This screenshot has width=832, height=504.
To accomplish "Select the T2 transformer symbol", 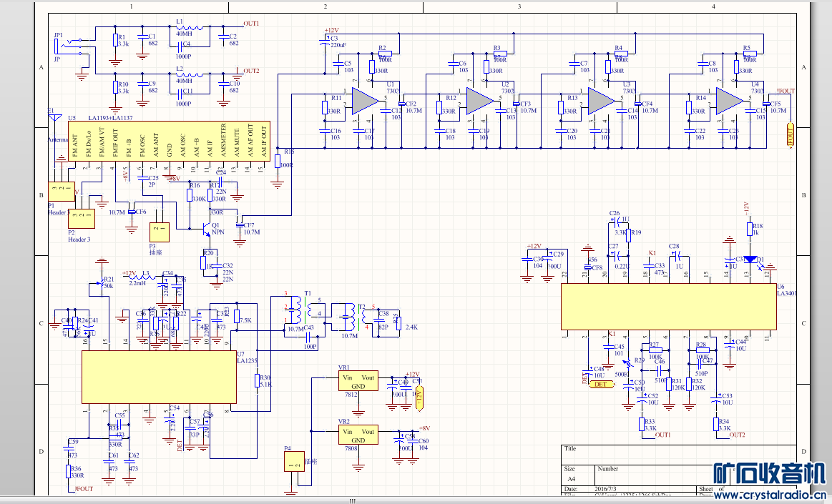I will click(x=356, y=317).
